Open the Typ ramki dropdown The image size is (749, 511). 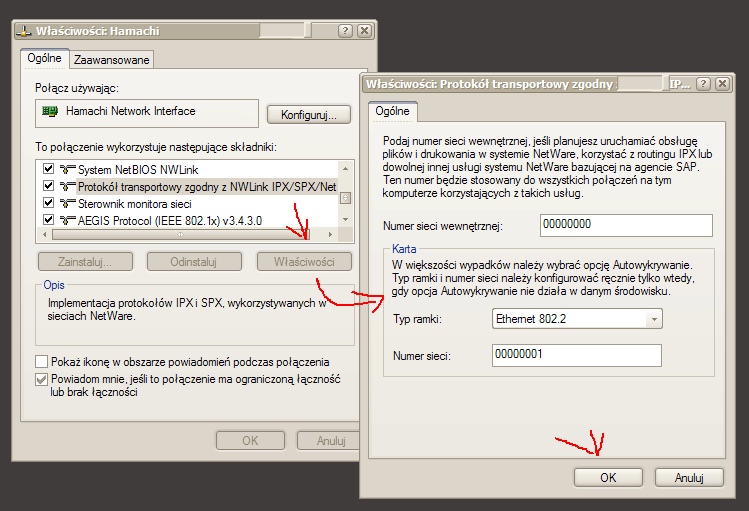[x=653, y=320]
